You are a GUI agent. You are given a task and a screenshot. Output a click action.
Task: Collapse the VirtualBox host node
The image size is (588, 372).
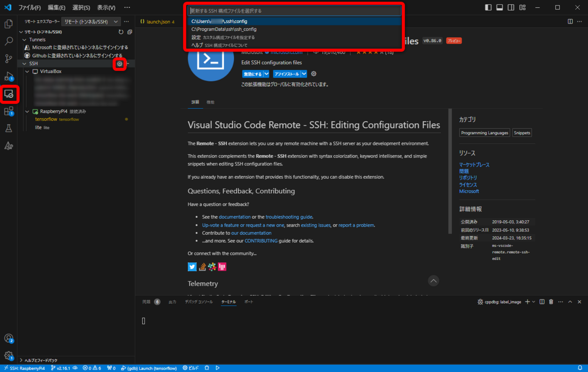tap(27, 71)
